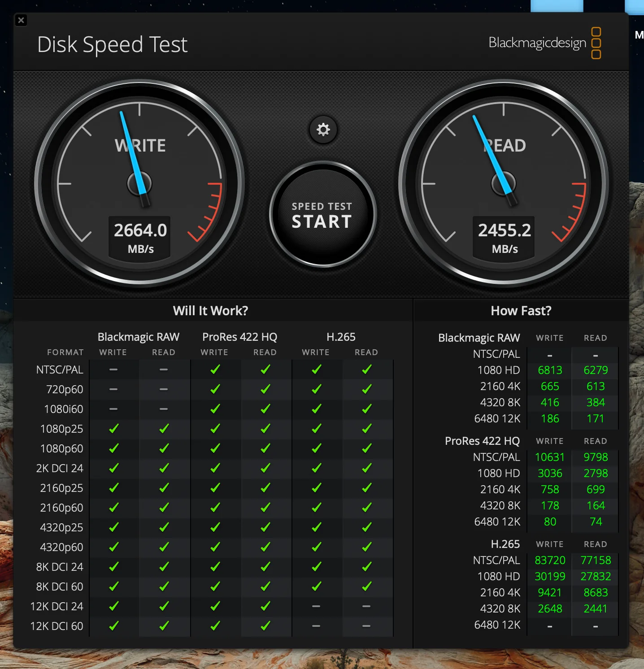
Task: Click the Blackmagic RAW 2160 4K write value 665
Action: point(550,386)
